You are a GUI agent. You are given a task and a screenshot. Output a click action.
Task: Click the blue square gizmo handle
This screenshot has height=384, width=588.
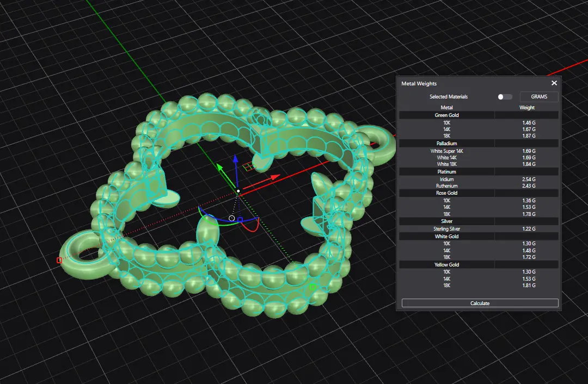240,220
